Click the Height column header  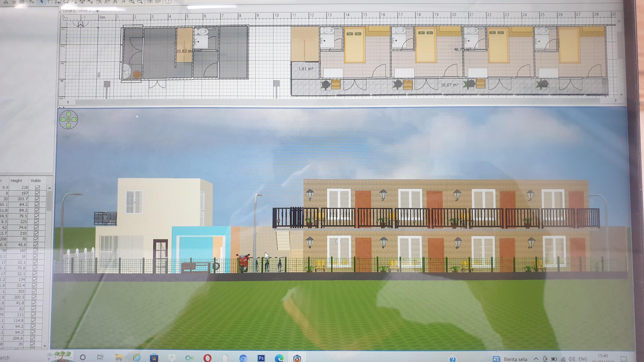click(x=16, y=181)
